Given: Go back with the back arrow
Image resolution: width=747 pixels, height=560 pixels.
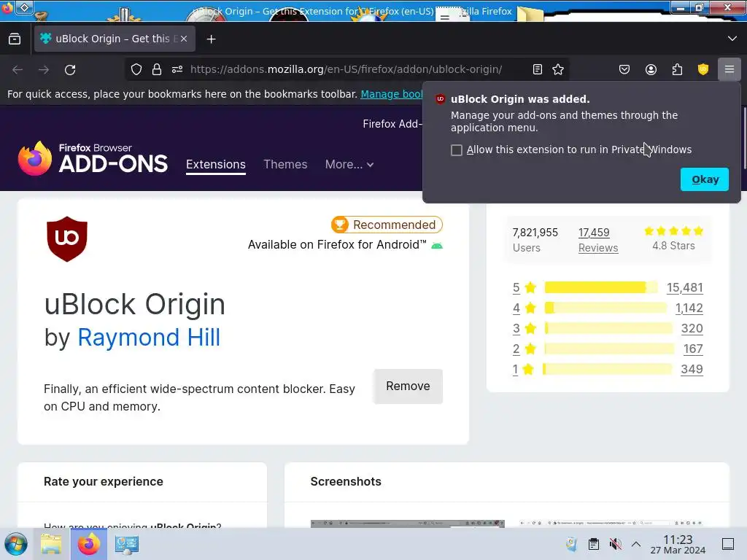Looking at the screenshot, I should click(18, 69).
